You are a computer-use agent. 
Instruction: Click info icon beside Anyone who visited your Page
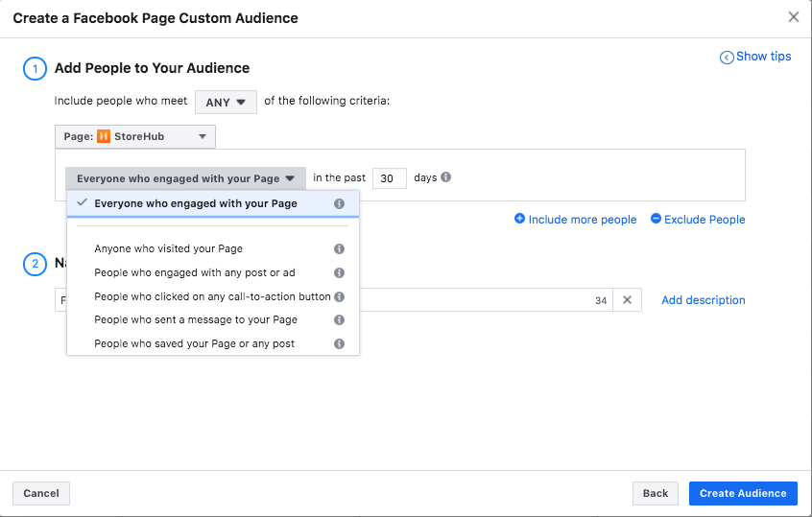(339, 249)
